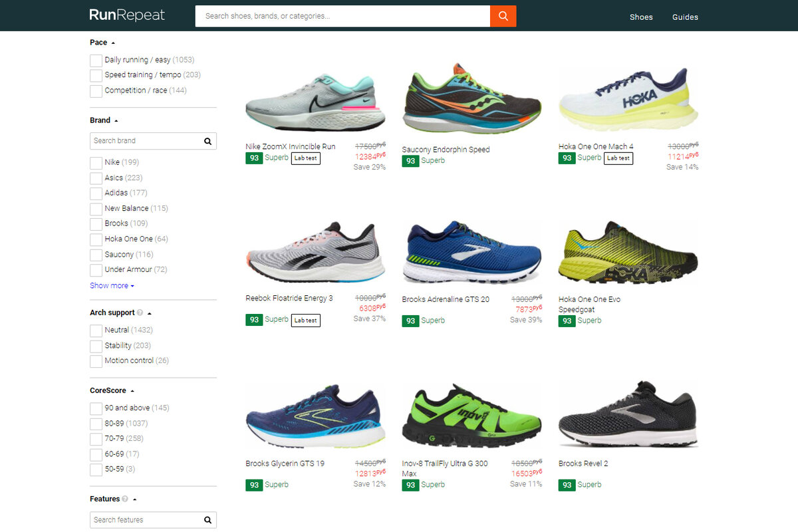
Task: Click the features search magnifier icon
Action: 207,520
